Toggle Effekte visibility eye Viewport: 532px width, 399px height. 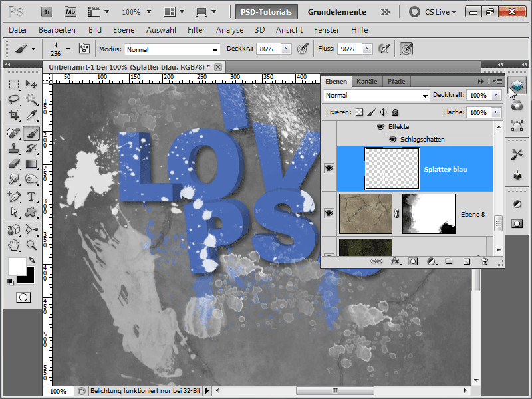[380, 127]
